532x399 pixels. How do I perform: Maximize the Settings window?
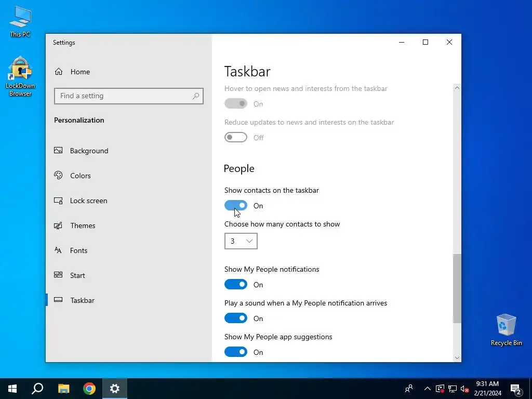pos(425,42)
